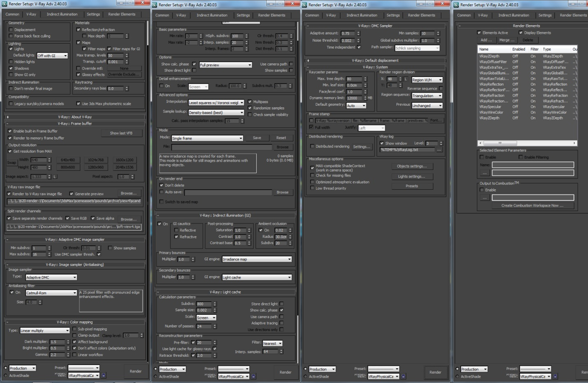Open the Settings tab in the fourth window
Viewport: 588px width, 383px height.
[x=545, y=15]
